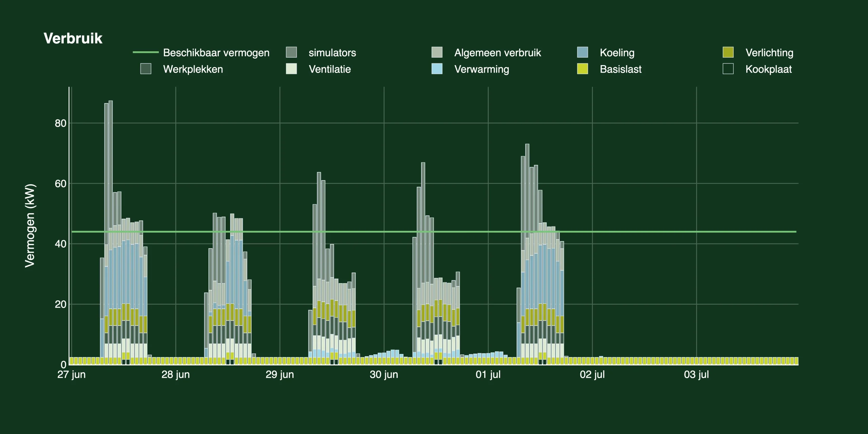Click the Ventilatie legend swatch
Image resolution: width=868 pixels, height=434 pixels.
pos(291,69)
